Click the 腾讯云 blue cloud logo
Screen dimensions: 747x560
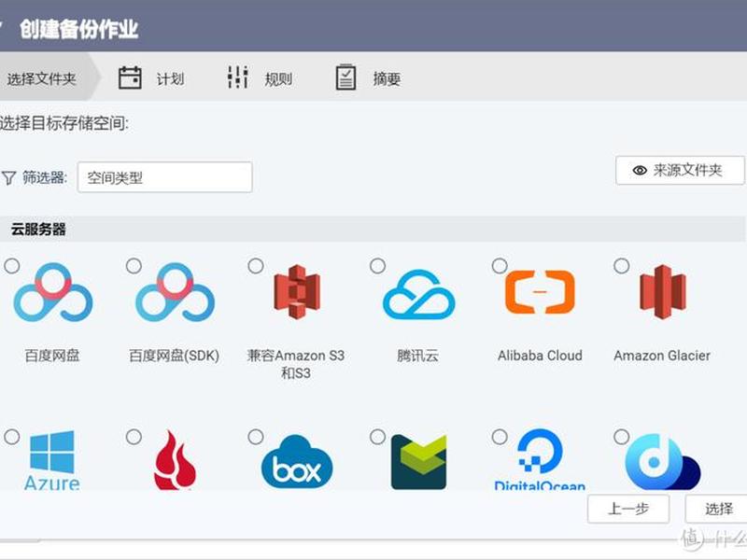[x=418, y=294]
